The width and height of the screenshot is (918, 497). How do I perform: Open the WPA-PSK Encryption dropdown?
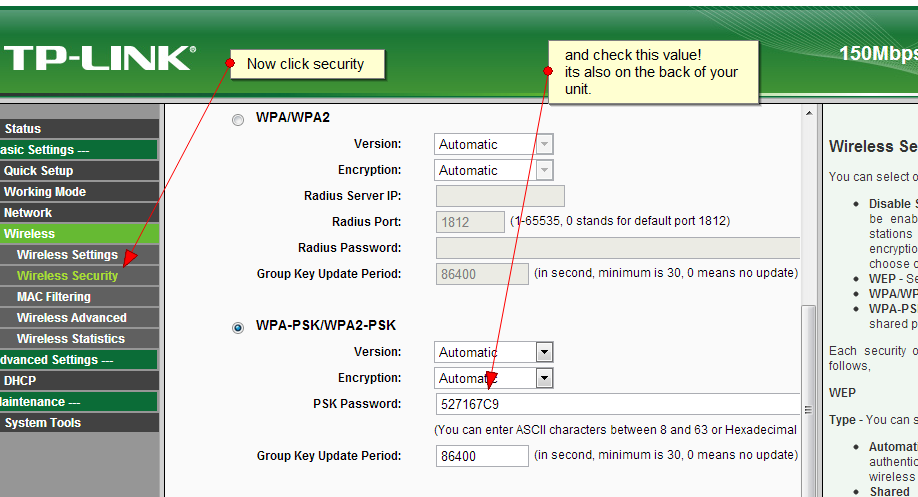pyautogui.click(x=494, y=378)
